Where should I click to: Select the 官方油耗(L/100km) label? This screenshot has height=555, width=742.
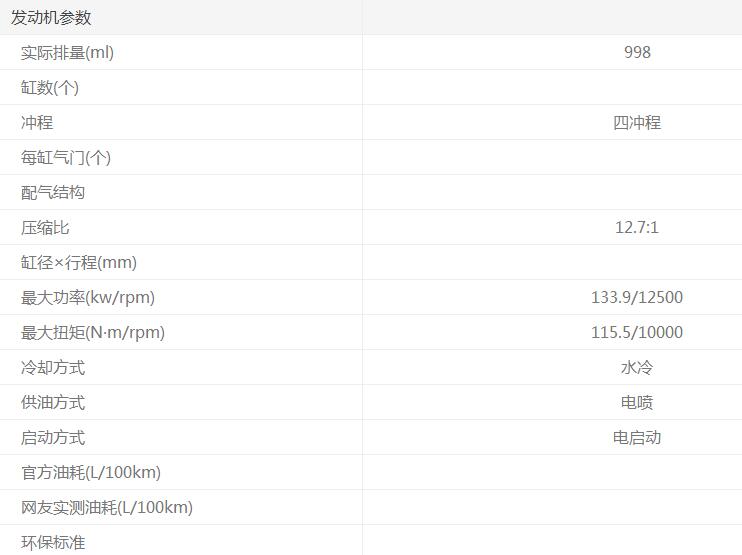click(91, 472)
